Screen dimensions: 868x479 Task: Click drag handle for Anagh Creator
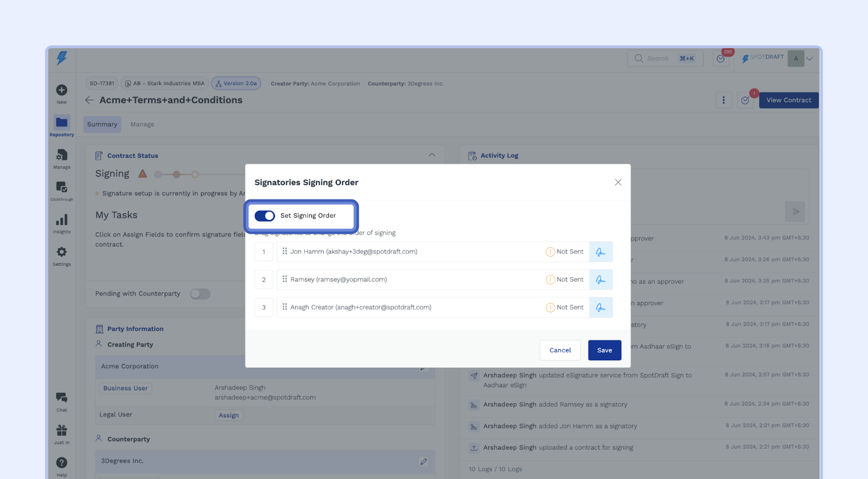[x=285, y=307]
